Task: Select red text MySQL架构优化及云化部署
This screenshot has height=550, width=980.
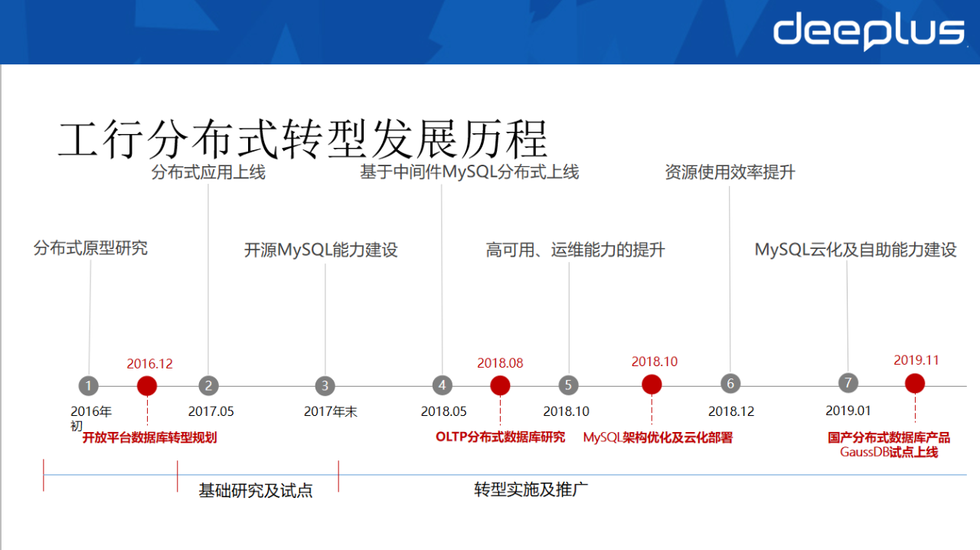Action: tap(658, 437)
